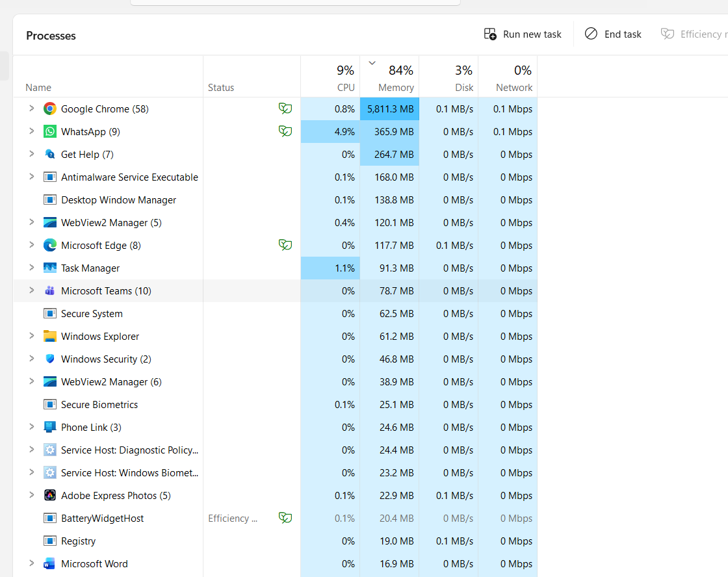Select the Secure System process name
Screen dimensions: 728x577
[x=92, y=314]
